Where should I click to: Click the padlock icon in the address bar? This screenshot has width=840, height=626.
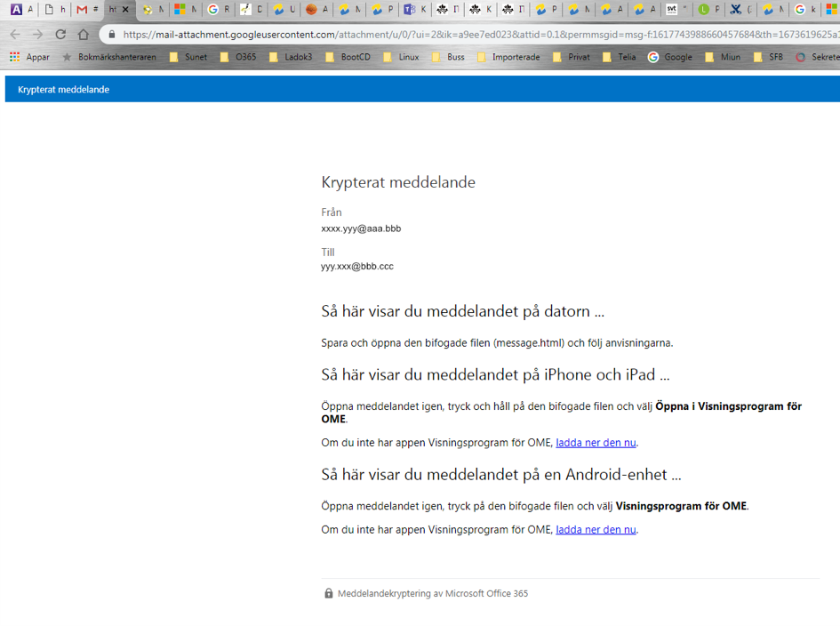point(111,35)
